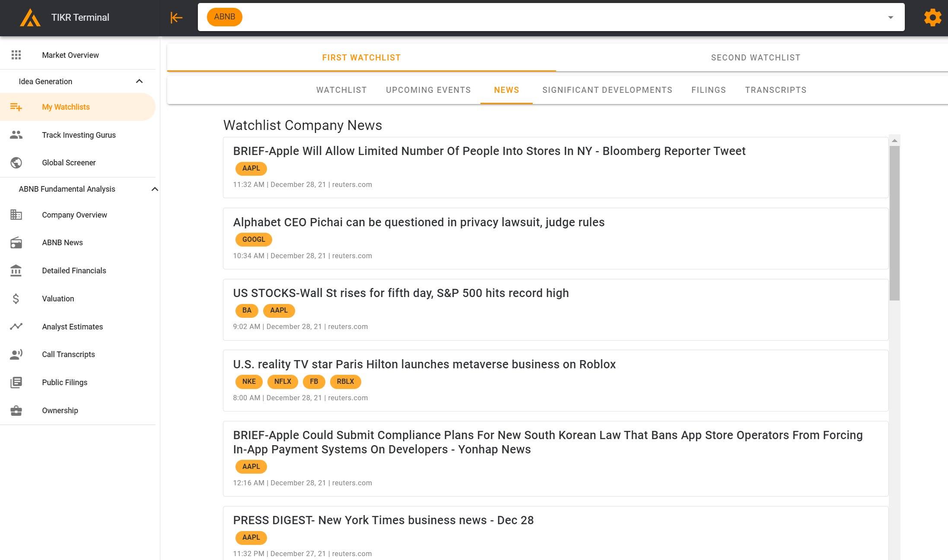Viewport: 948px width, 560px height.
Task: Collapse the sidebar with the arrow icon
Action: 176,18
